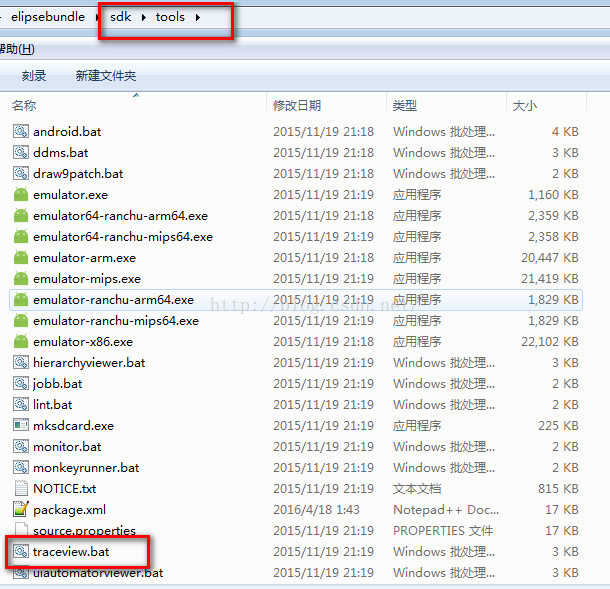Viewport: 610px width, 589px height.
Task: Click the emulator64-ranchu-mips64.exe Android icon
Action: (21, 237)
